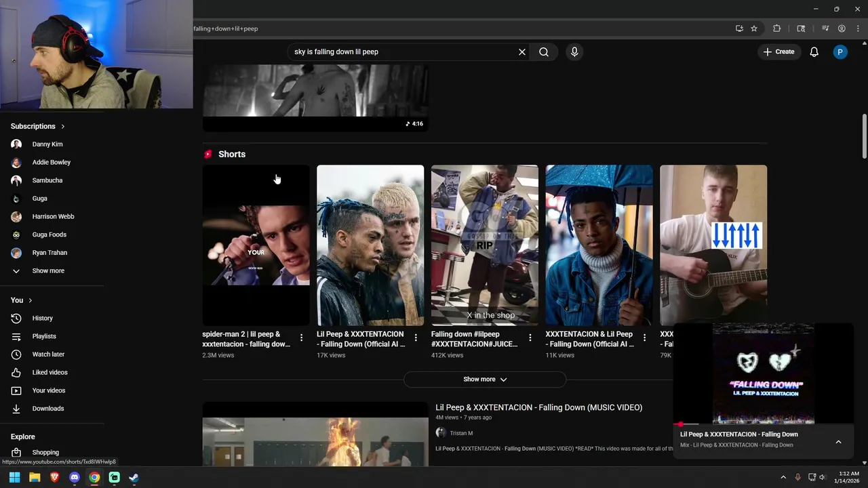The image size is (868, 488).
Task: Click the miniplayer Falling Down video
Action: [764, 373]
